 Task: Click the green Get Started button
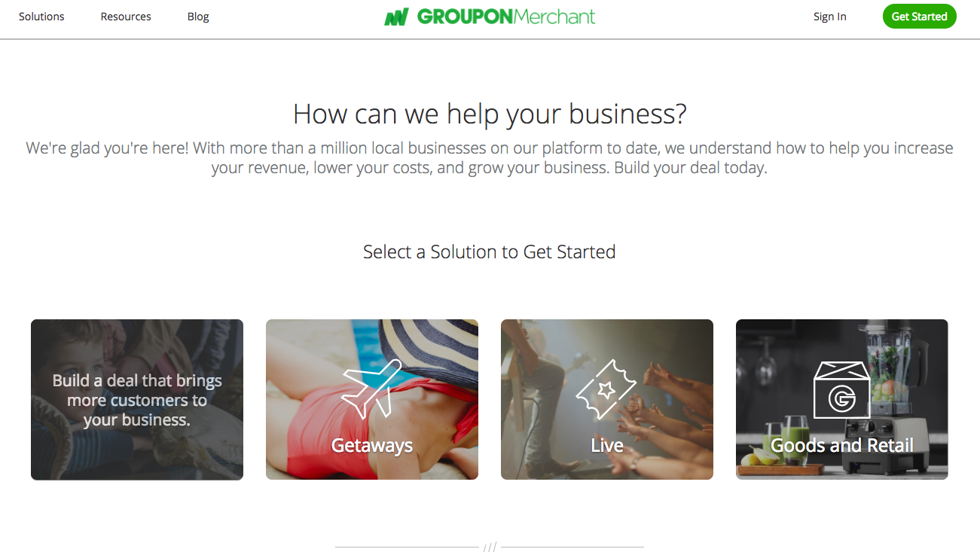(919, 17)
